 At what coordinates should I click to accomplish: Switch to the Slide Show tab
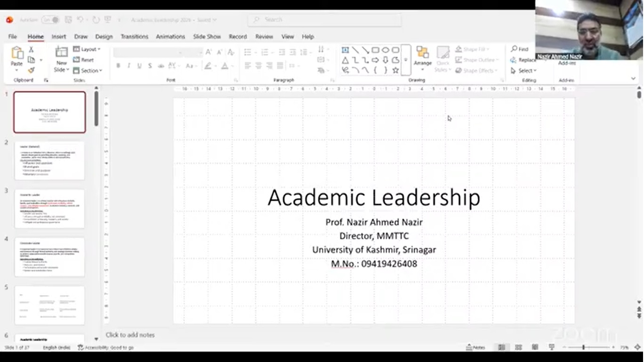207,37
